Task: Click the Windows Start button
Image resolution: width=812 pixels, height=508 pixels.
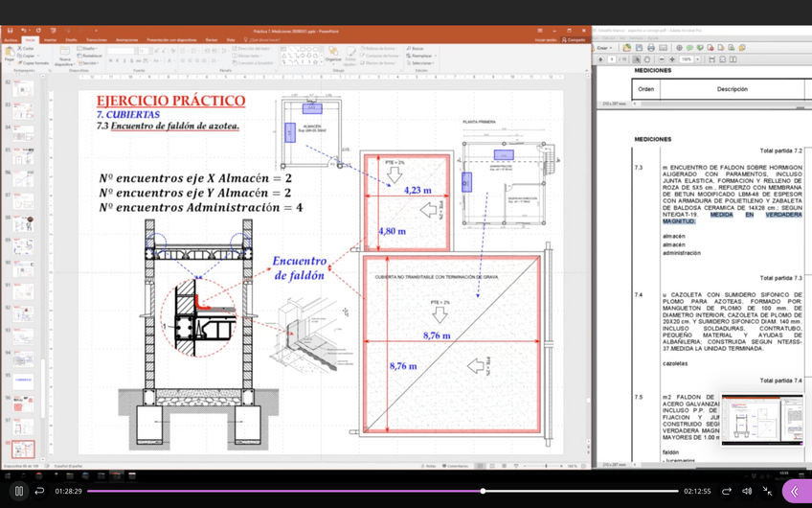Action: tap(8, 475)
